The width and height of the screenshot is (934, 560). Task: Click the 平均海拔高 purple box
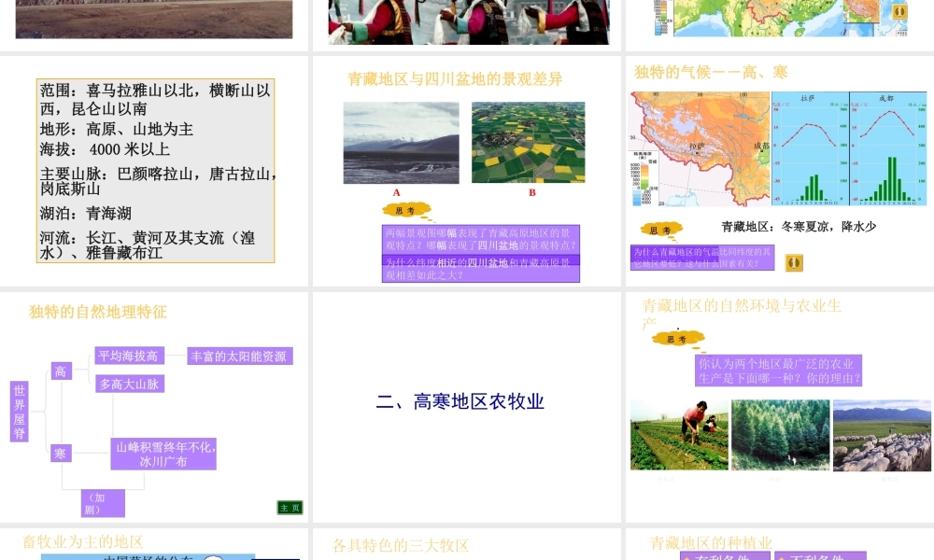[129, 356]
